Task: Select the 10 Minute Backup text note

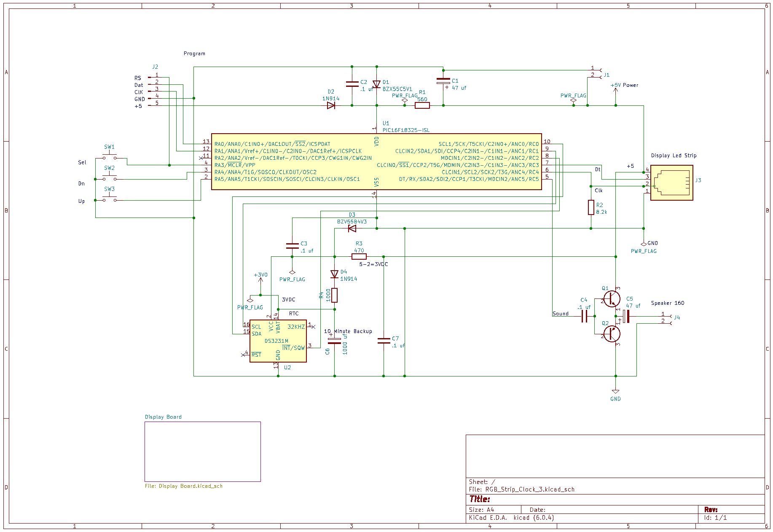Action: (x=348, y=331)
